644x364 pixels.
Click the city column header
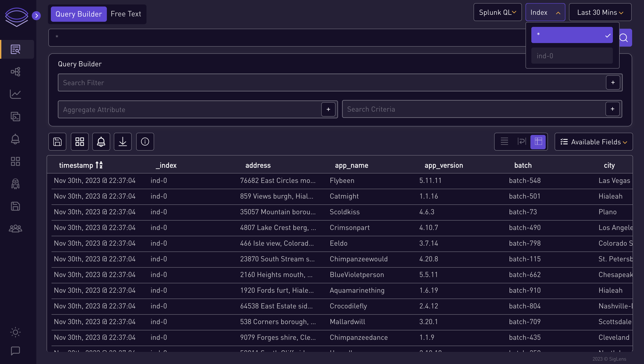tap(609, 165)
